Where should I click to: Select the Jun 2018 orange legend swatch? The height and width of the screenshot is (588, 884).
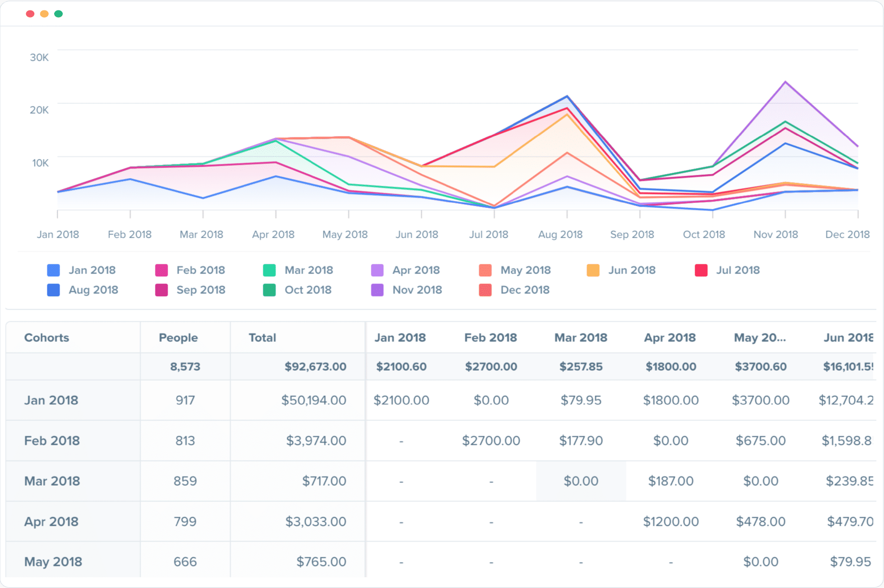[x=593, y=270]
